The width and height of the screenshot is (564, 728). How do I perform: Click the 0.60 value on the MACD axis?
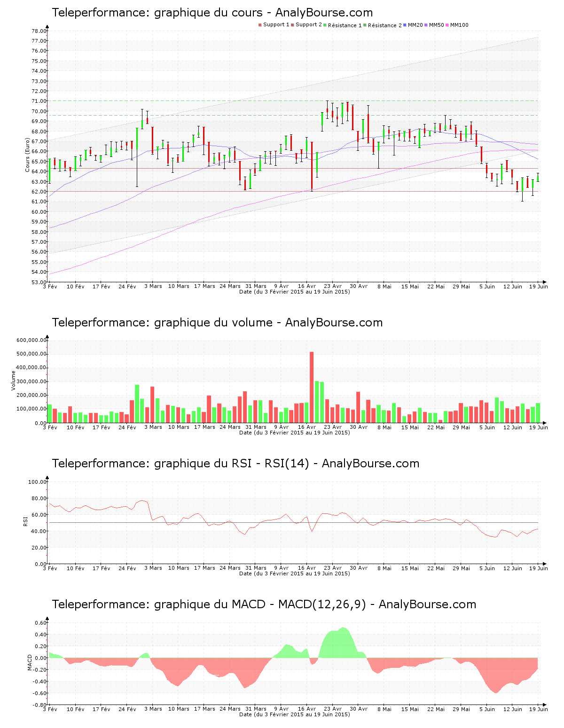coord(41,623)
